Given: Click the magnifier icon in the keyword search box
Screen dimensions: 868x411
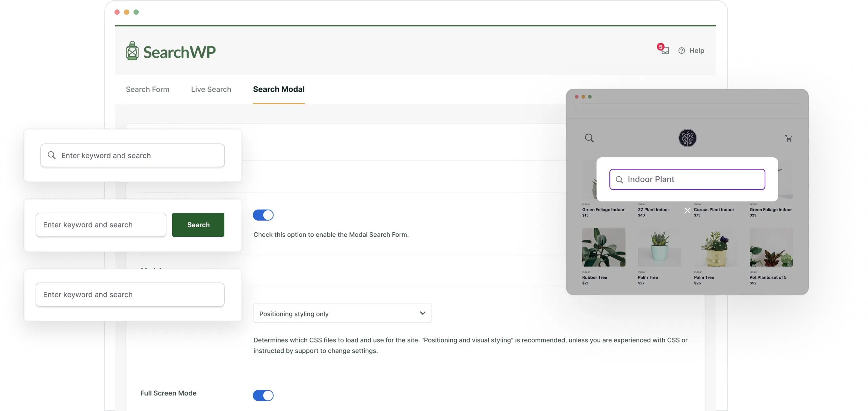Looking at the screenshot, I should [52, 155].
